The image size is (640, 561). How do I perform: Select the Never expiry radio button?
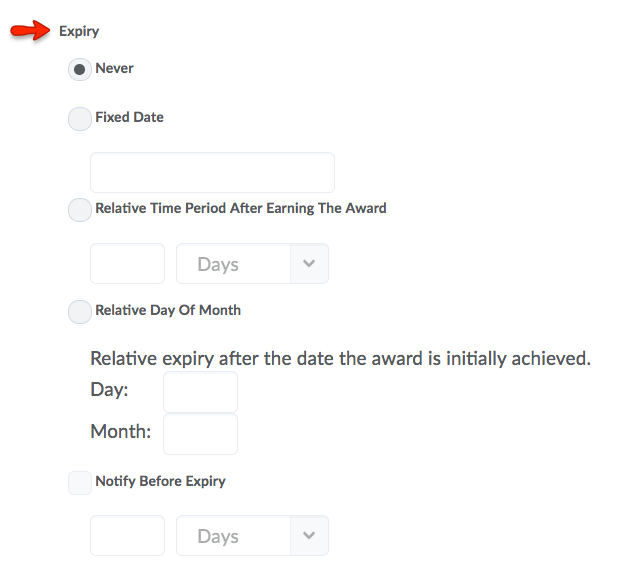tap(80, 70)
